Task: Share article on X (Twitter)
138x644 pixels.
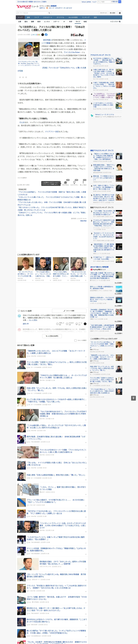Action: [43, 35]
